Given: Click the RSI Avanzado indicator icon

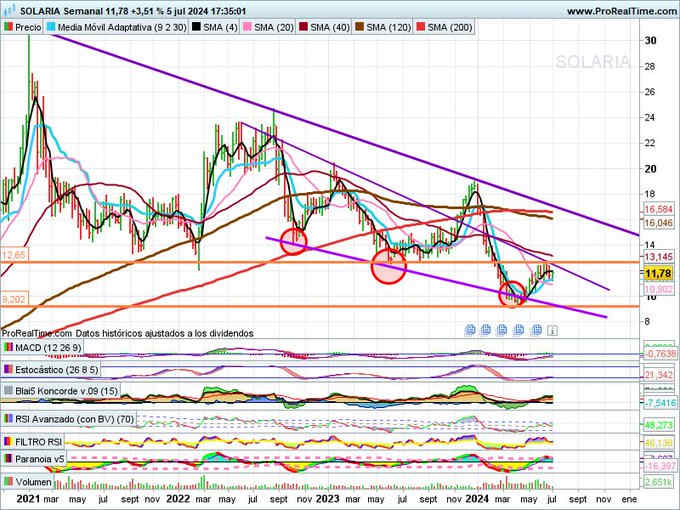Looking at the screenshot, I should [x=8, y=419].
